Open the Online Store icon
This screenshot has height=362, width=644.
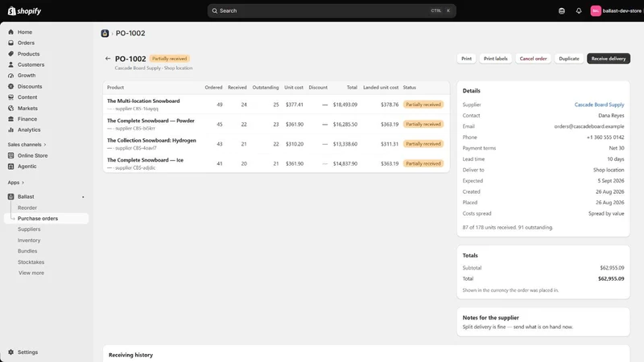tap(10, 155)
